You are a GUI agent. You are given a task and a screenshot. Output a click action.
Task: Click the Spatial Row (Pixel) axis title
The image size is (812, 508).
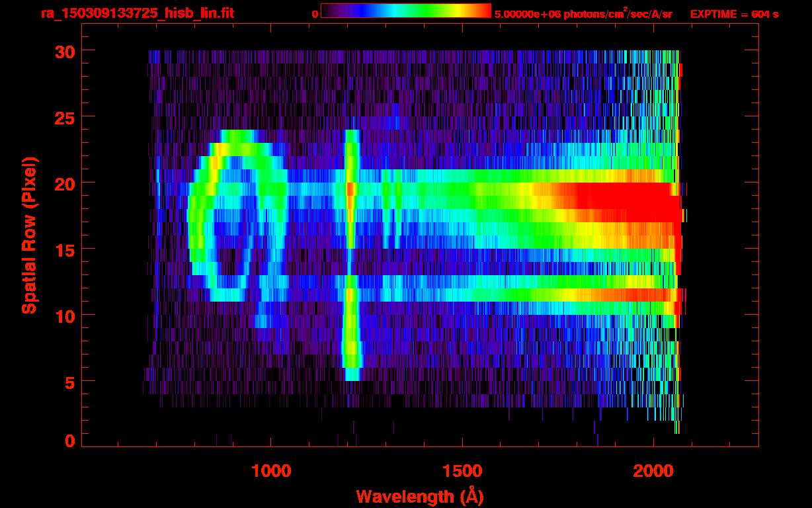point(30,235)
